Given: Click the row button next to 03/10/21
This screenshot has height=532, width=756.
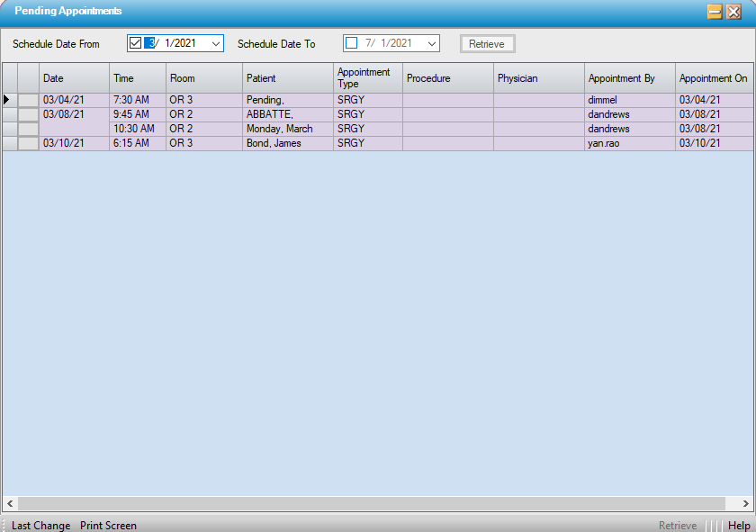Looking at the screenshot, I should [x=28, y=144].
